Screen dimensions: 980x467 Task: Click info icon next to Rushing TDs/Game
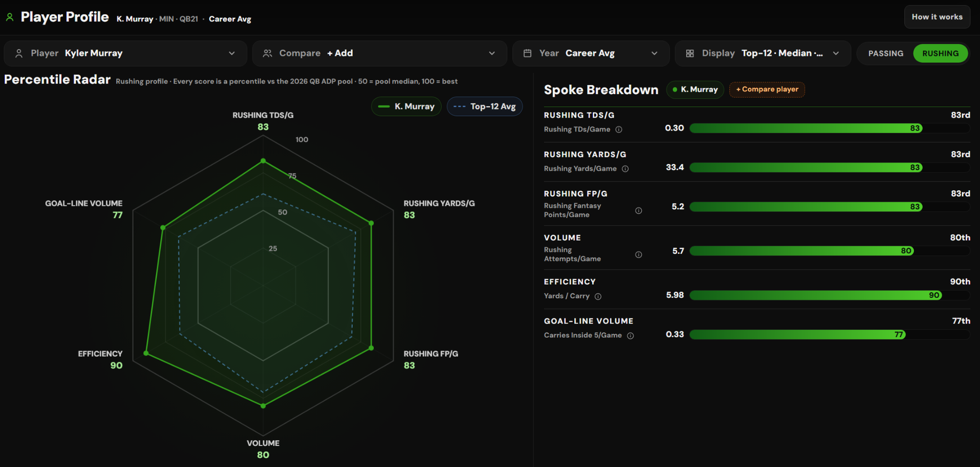pos(619,130)
